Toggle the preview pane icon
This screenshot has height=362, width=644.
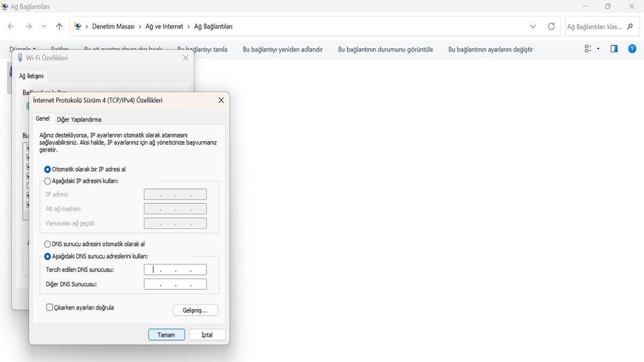pyautogui.click(x=614, y=49)
